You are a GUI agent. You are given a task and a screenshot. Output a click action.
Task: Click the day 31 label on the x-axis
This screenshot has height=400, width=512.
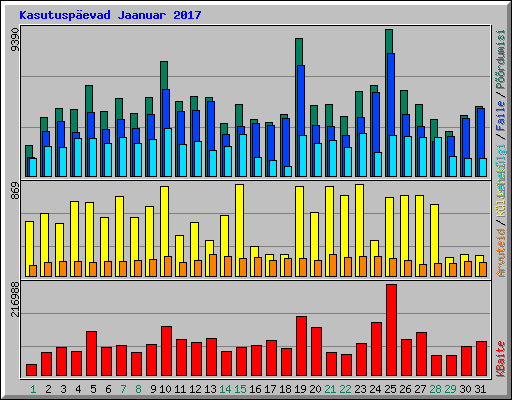click(481, 389)
